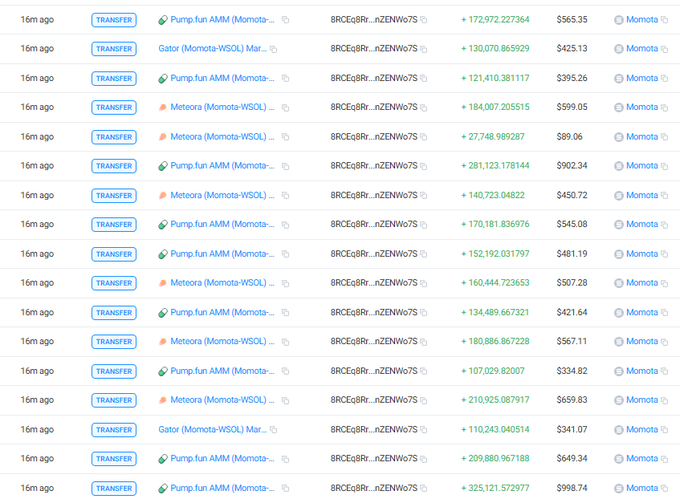Click Momota token icon in $998.74 row
Viewport: 680px width, 499px height.
click(x=619, y=488)
